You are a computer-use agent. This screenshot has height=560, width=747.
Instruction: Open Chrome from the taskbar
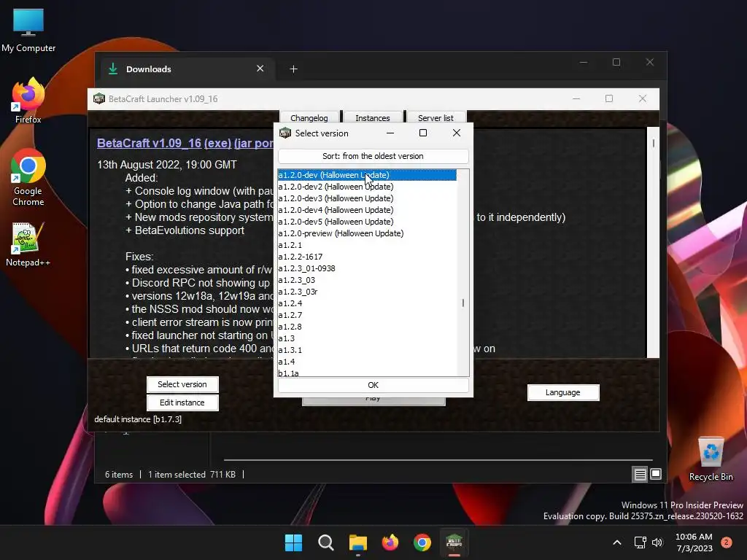(x=422, y=542)
